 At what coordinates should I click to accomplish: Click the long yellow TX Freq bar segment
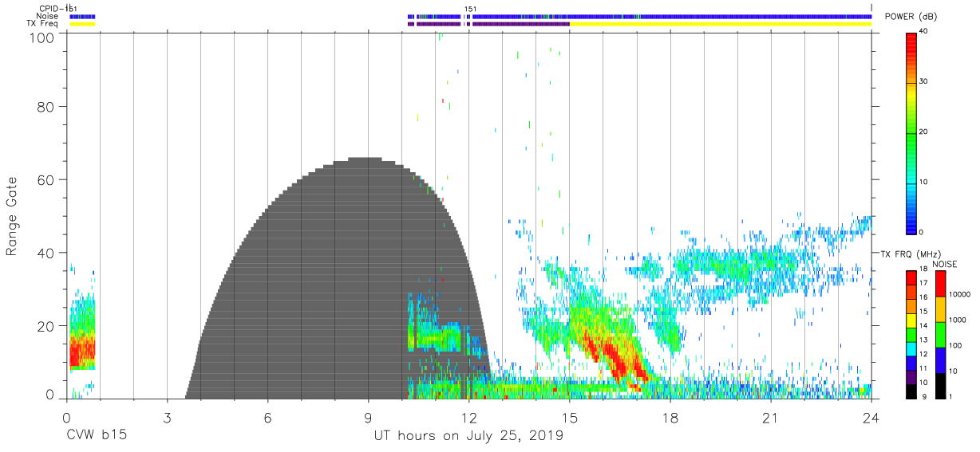click(x=721, y=24)
